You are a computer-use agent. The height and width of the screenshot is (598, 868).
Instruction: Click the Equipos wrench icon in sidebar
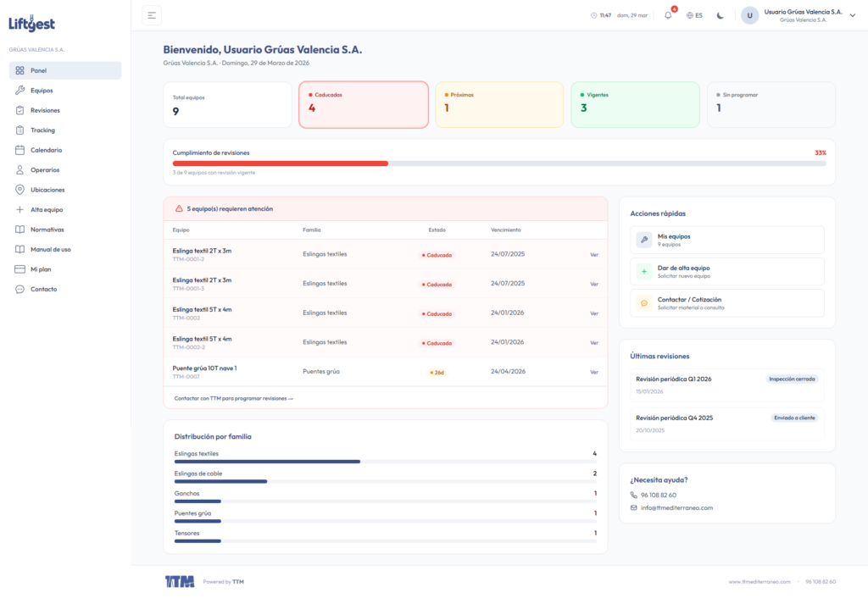tap(19, 91)
